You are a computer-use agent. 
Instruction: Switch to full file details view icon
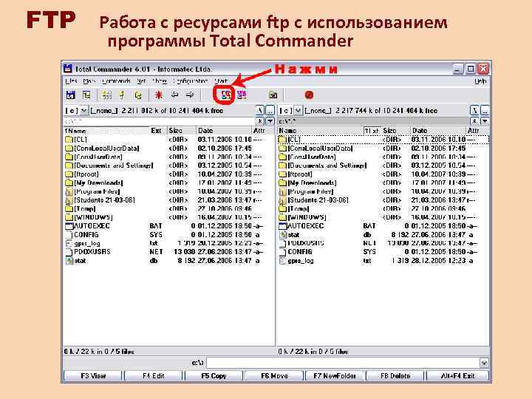[122, 95]
